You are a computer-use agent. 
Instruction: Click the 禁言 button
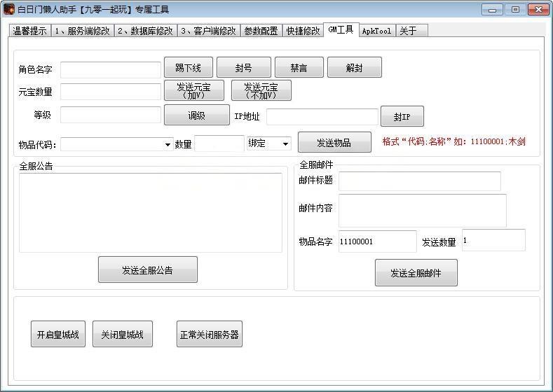coord(299,68)
